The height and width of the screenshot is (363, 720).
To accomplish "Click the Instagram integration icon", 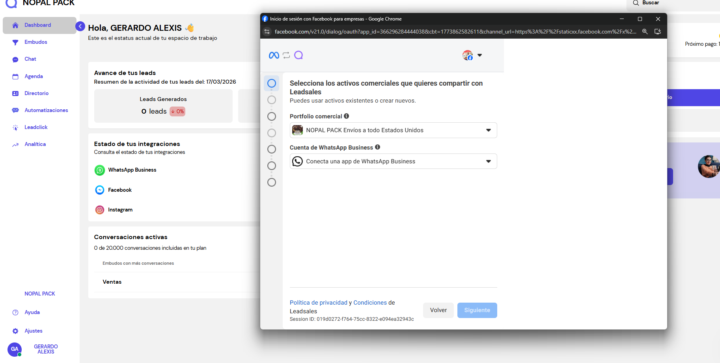I will (100, 210).
